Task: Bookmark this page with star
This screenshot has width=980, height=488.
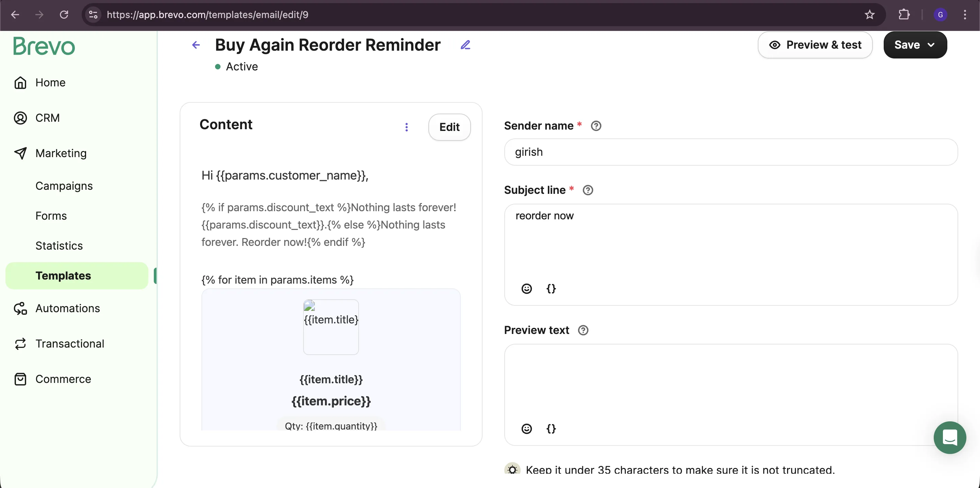Action: pyautogui.click(x=870, y=14)
